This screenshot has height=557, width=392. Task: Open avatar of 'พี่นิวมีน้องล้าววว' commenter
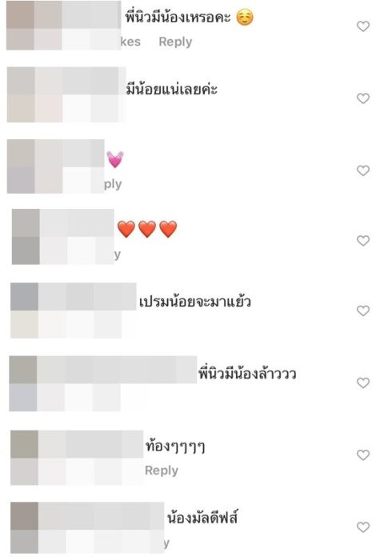22,383
